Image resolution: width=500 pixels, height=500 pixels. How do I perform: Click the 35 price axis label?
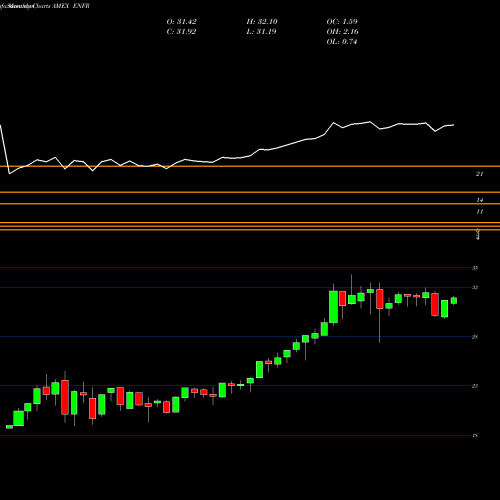[x=475, y=268]
